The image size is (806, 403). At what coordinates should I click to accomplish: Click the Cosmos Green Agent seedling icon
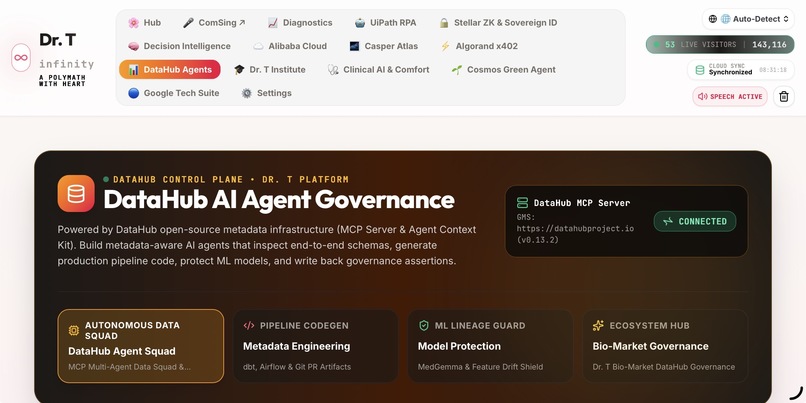457,69
